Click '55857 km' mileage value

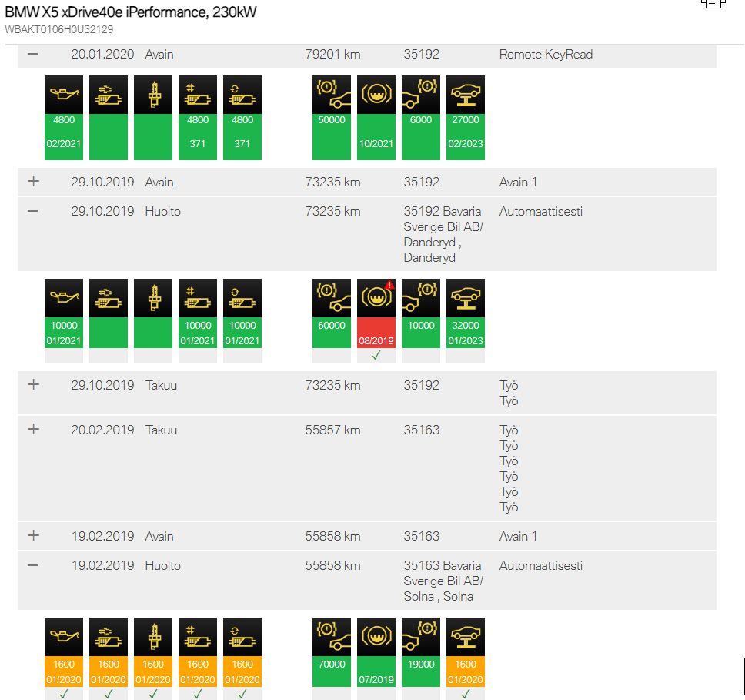coord(333,430)
